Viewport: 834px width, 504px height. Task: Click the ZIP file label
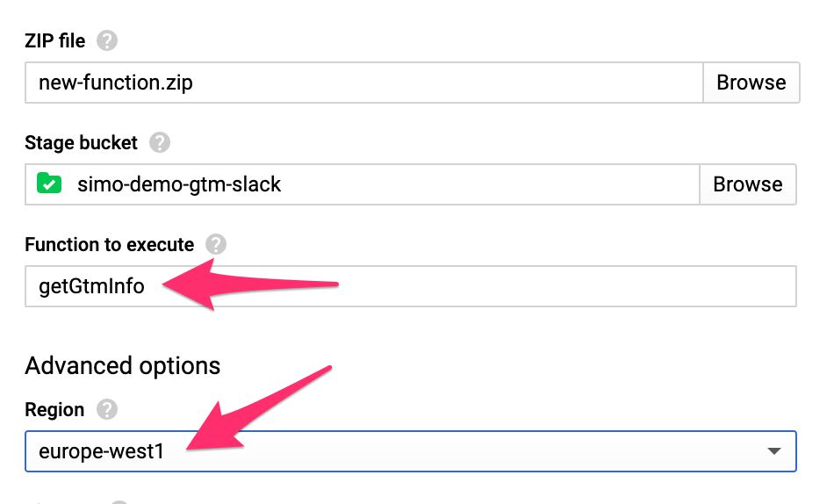54,41
